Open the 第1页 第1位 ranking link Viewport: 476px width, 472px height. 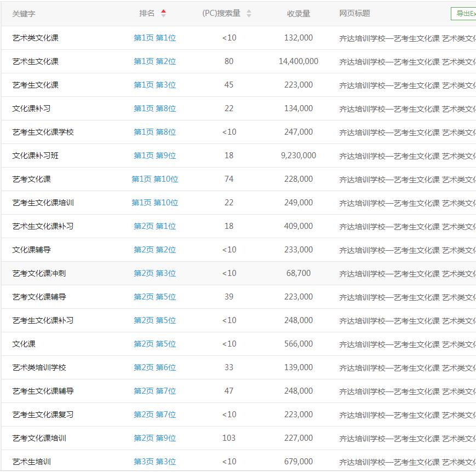point(155,38)
